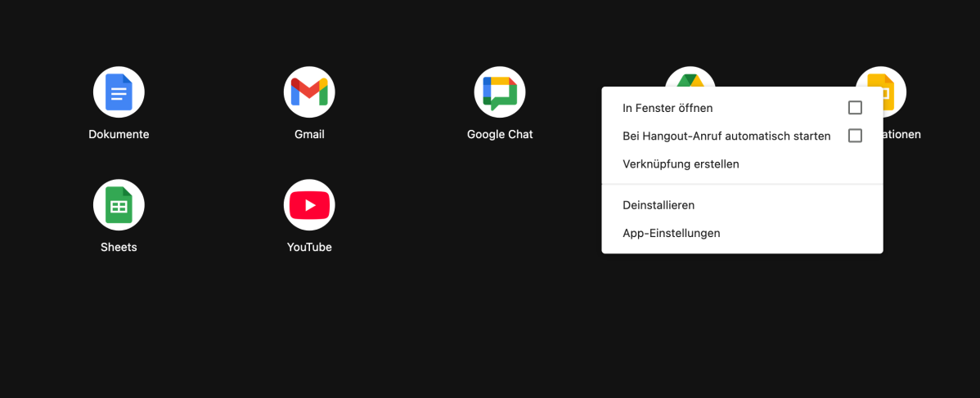Screen dimensions: 980x398
Task: Click the 'Dokumente' label text
Action: [119, 134]
